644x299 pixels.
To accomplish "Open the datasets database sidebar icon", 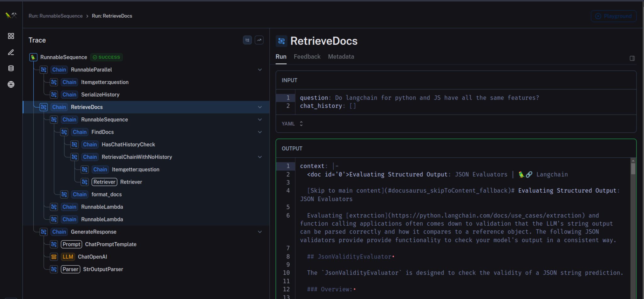I will pyautogui.click(x=11, y=68).
